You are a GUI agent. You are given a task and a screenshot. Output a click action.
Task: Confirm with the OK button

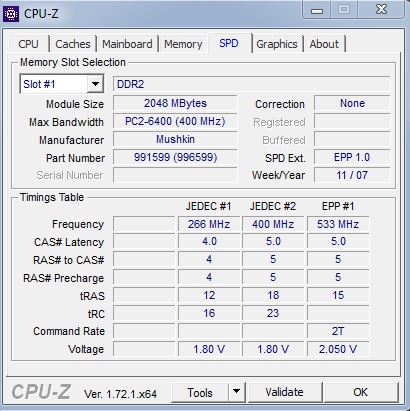coord(361,392)
